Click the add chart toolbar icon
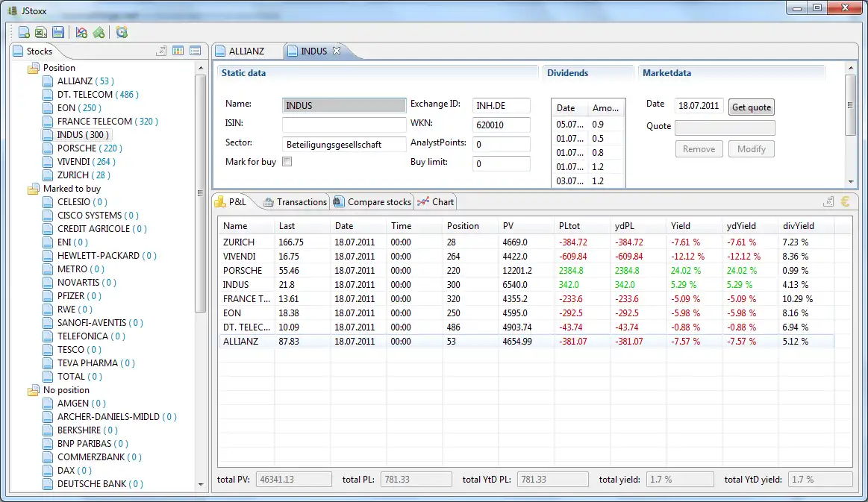The width and height of the screenshot is (868, 502). 81,33
